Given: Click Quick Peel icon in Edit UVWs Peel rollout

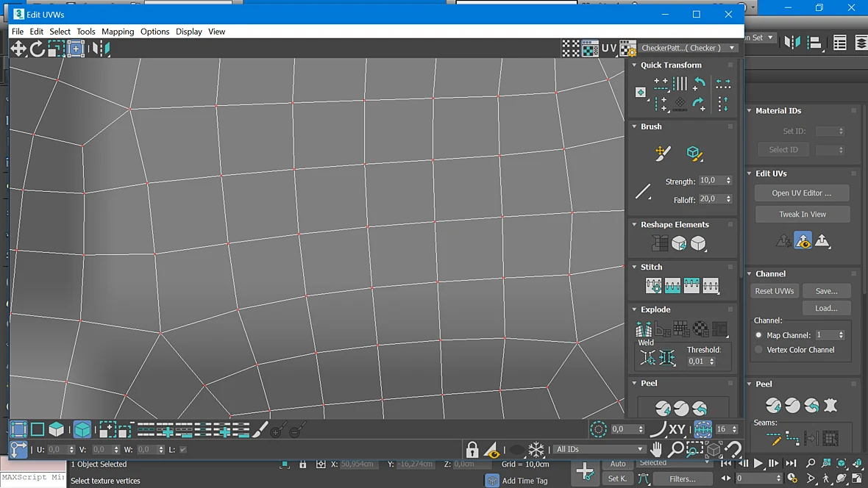Looking at the screenshot, I should tap(663, 409).
